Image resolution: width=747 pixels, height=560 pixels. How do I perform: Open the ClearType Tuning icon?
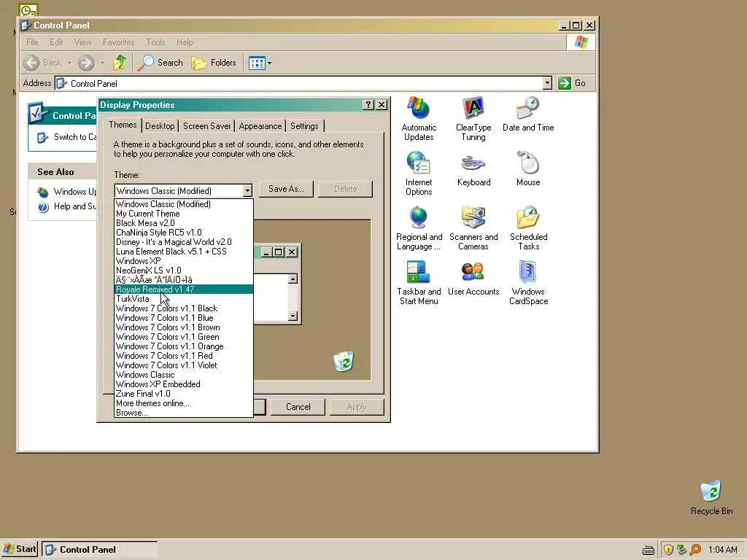pos(473,119)
